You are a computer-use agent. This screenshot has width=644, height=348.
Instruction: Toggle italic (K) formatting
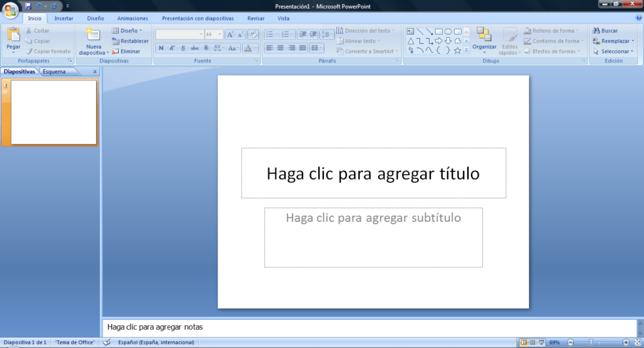(x=172, y=48)
